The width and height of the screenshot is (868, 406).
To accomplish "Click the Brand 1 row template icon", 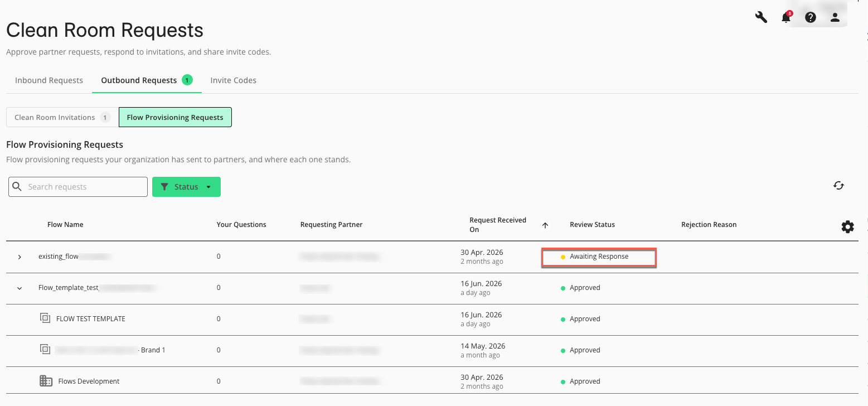I will [45, 349].
